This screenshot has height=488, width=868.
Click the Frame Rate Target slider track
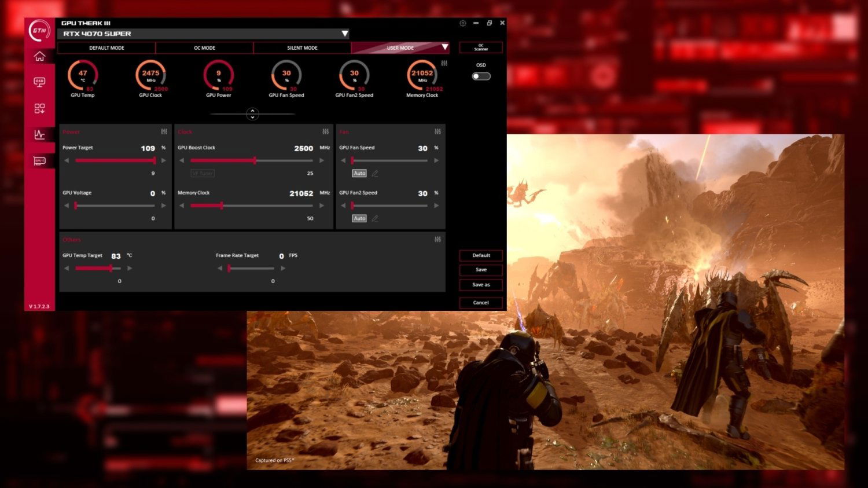[251, 268]
